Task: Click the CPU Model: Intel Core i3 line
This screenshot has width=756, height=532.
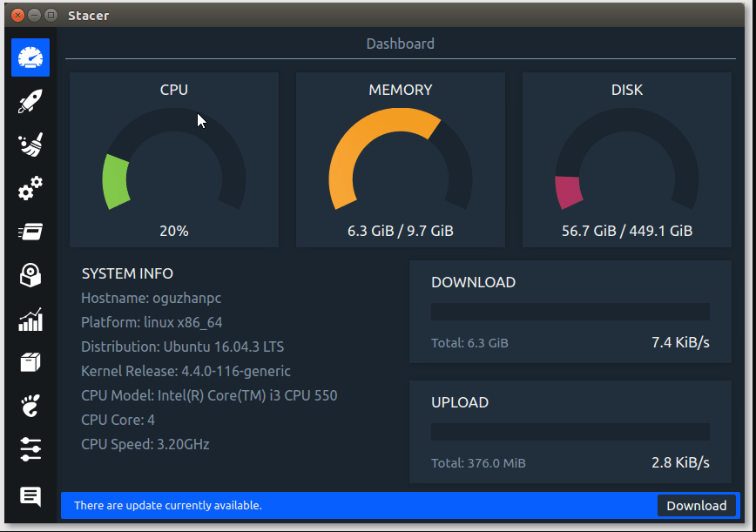Action: [209, 395]
